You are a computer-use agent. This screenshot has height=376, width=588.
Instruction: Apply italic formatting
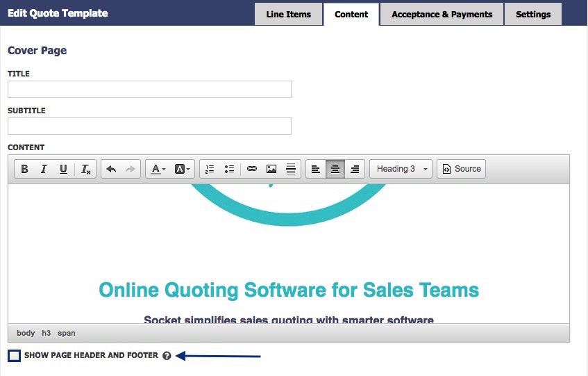click(x=44, y=169)
